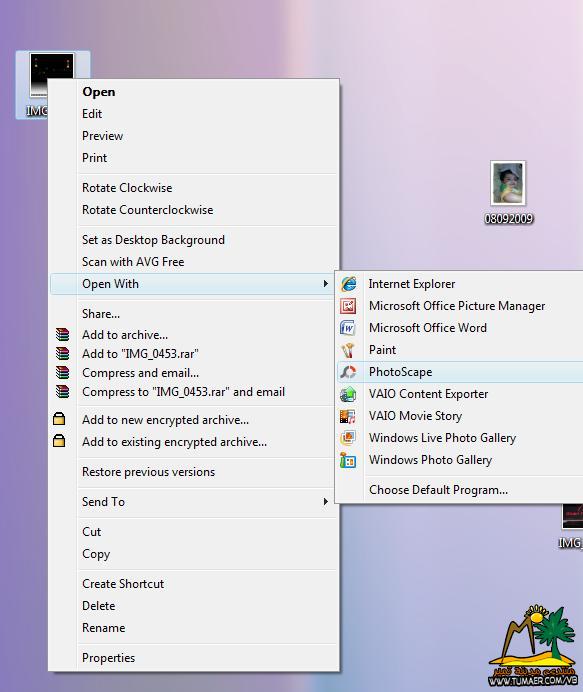
Task: Open Properties from the context menu
Action: 108,658
